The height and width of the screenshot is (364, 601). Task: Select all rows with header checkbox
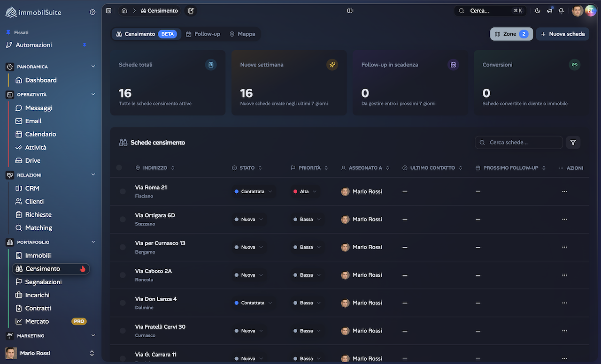click(119, 167)
